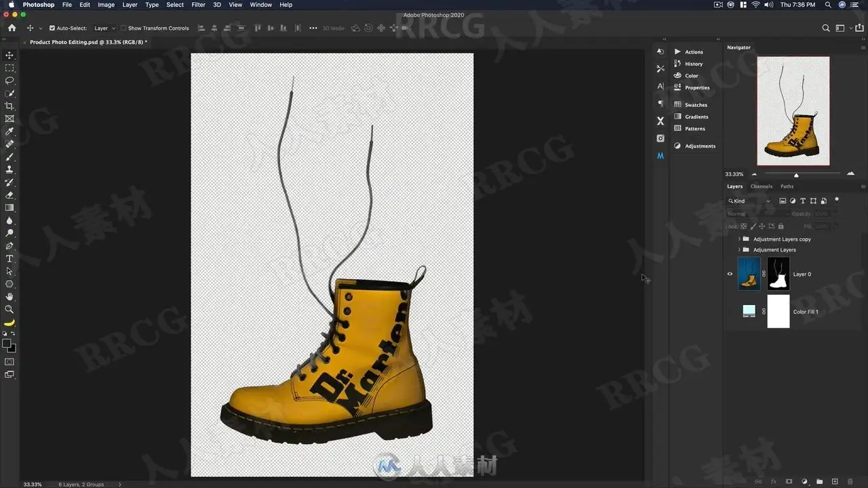Expand the Adjusment Layers group
This screenshot has width=868, height=488.
pos(739,249)
